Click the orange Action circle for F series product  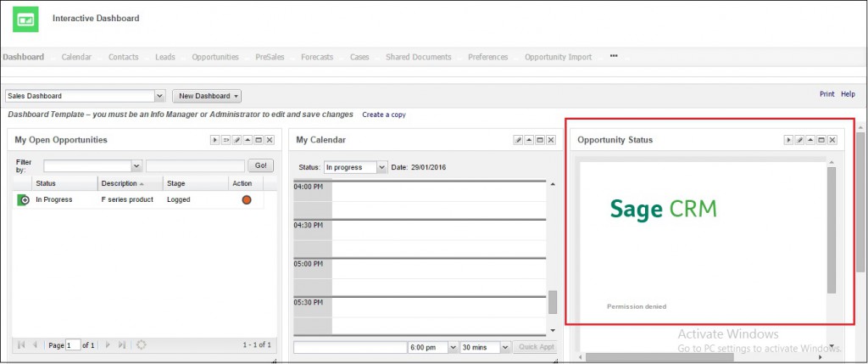point(247,200)
